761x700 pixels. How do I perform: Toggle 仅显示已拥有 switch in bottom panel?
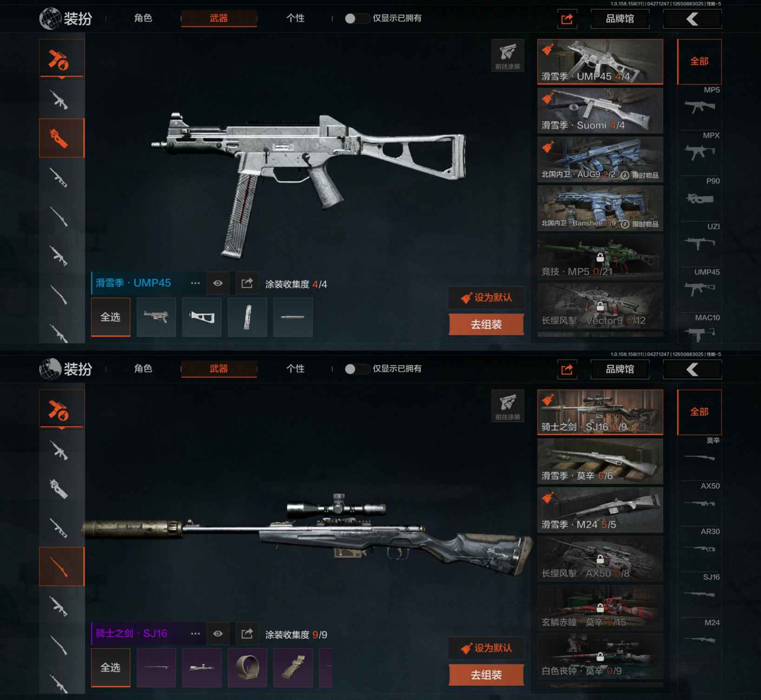pos(356,369)
